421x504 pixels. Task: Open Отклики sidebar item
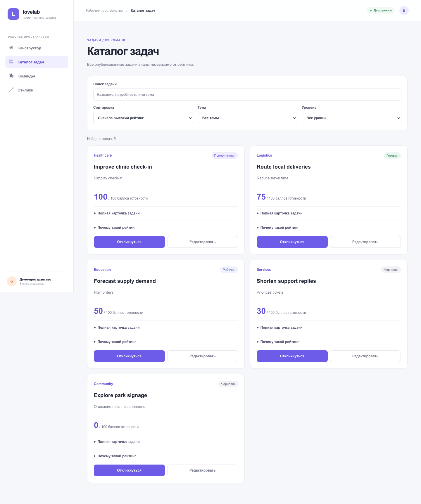pyautogui.click(x=37, y=90)
